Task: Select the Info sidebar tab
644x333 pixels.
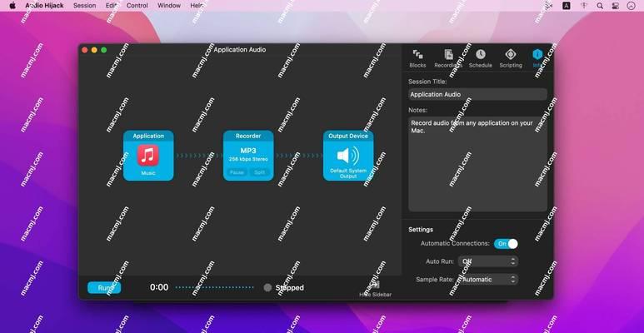Action: click(537, 58)
